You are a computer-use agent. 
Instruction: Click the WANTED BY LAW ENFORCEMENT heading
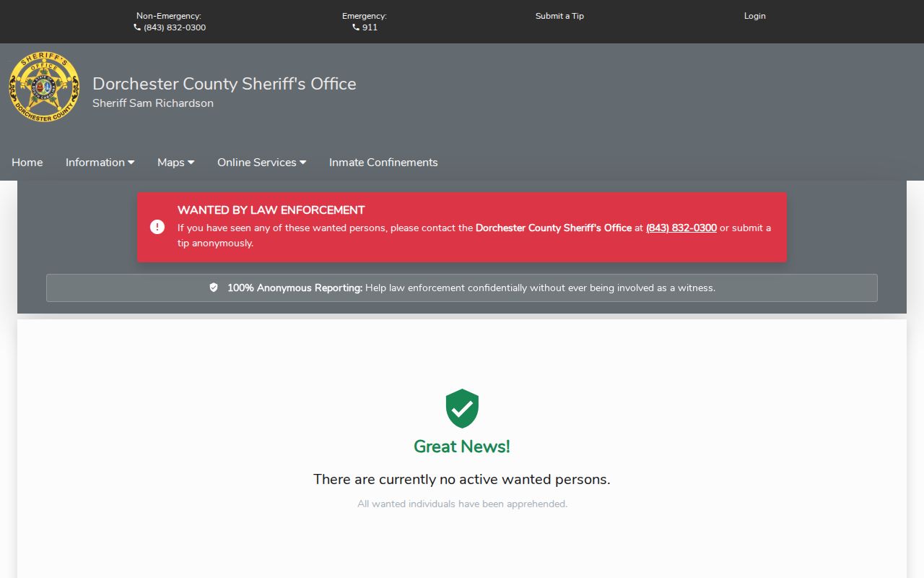pyautogui.click(x=271, y=210)
